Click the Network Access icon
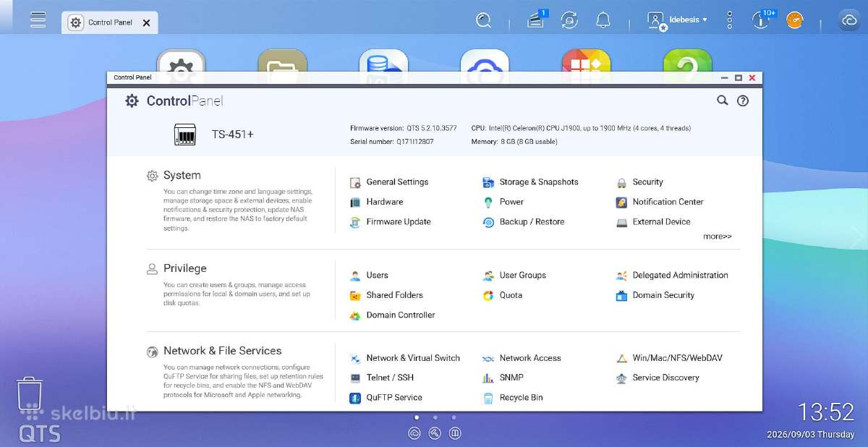This screenshot has height=447, width=868. (x=488, y=358)
